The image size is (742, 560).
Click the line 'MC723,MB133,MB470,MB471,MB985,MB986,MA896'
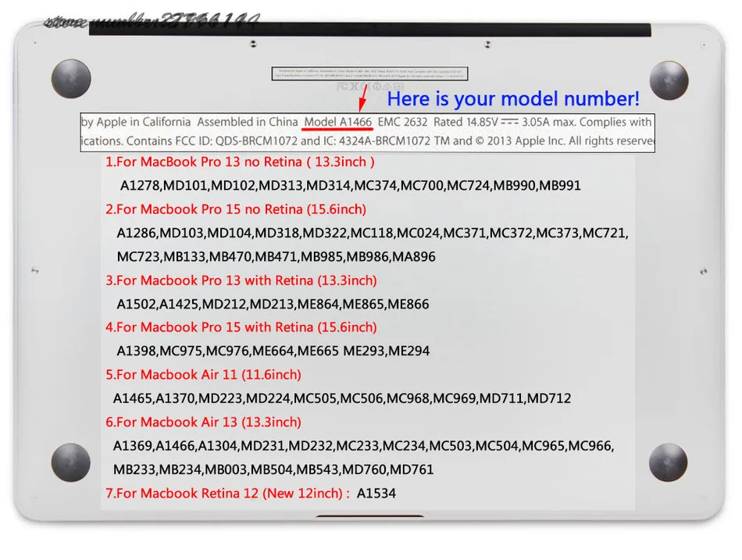276,256
